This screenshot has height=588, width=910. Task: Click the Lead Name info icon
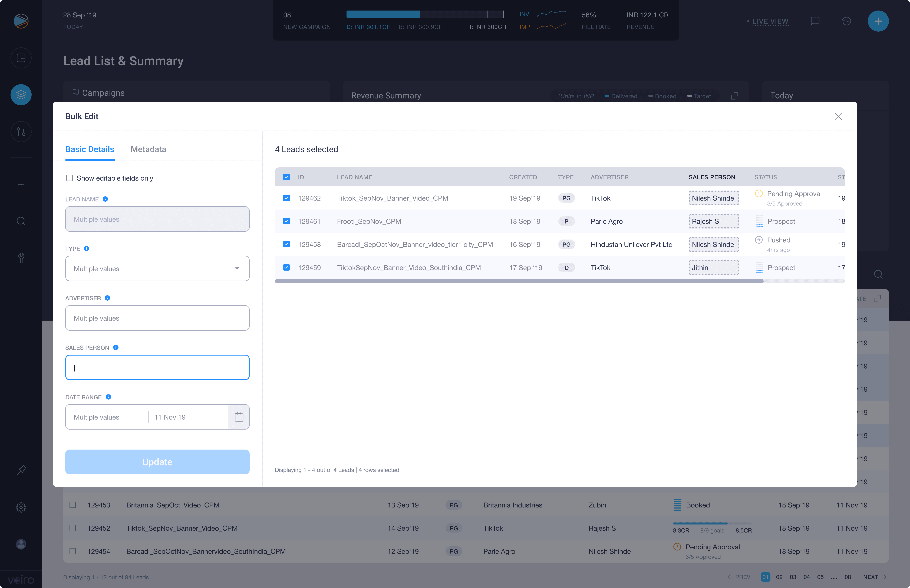(105, 199)
